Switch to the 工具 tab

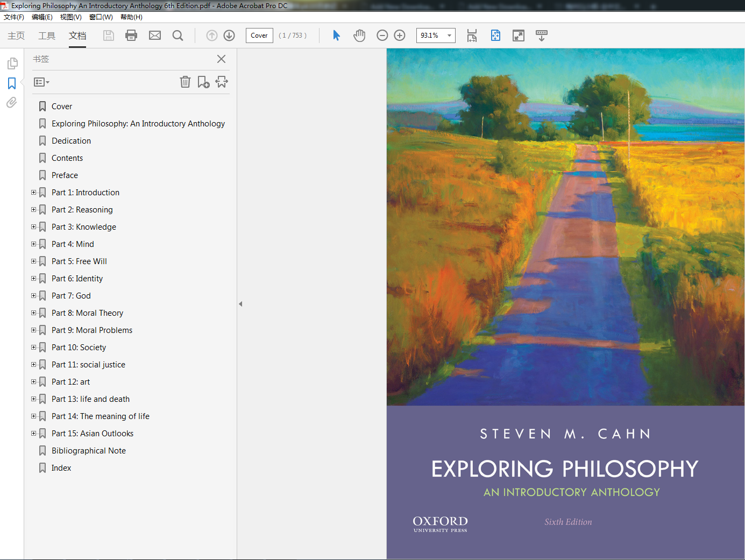47,36
